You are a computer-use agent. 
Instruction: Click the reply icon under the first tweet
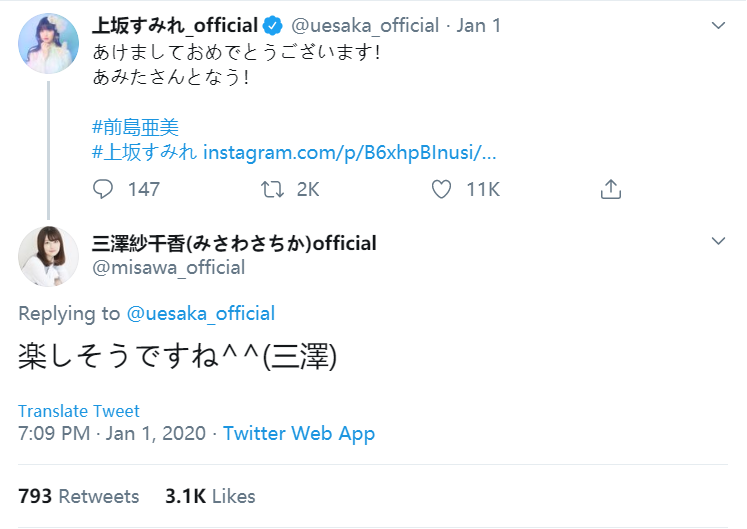point(104,188)
